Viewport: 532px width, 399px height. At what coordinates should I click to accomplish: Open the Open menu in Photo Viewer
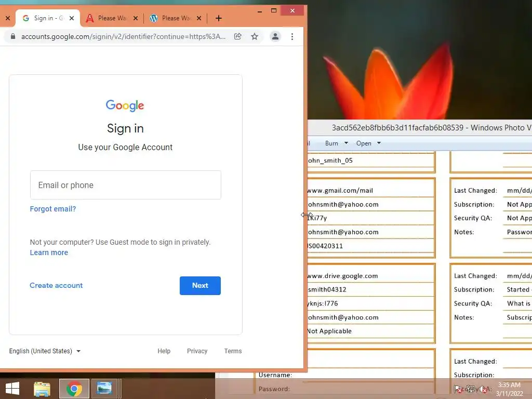368,143
